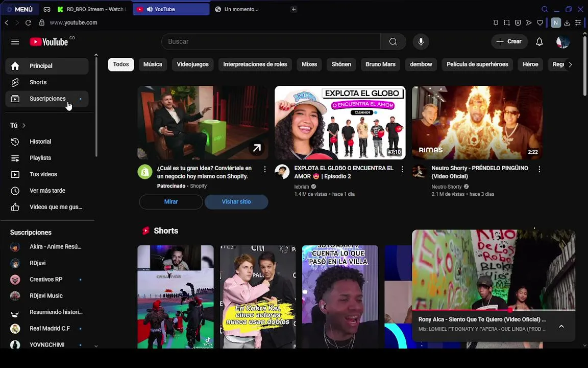Open Videos que me gustan list
The height and width of the screenshot is (368, 588).
tap(47, 207)
